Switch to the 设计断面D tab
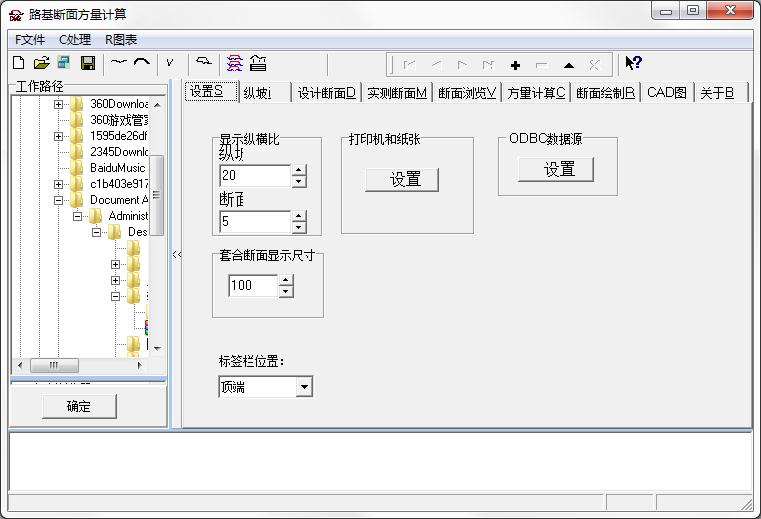Viewport: 761px width, 519px height. 326,93
